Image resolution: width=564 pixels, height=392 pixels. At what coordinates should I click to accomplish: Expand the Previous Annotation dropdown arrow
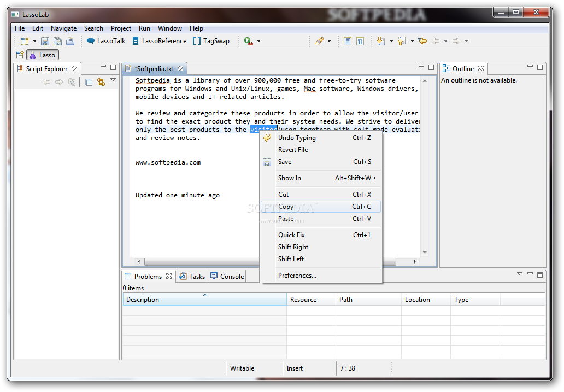coord(412,41)
